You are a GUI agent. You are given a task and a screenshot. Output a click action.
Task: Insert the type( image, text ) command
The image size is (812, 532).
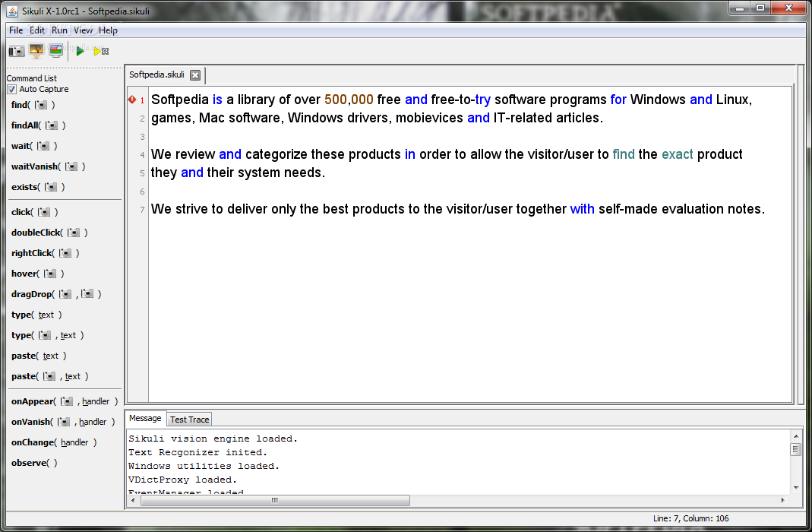48,335
